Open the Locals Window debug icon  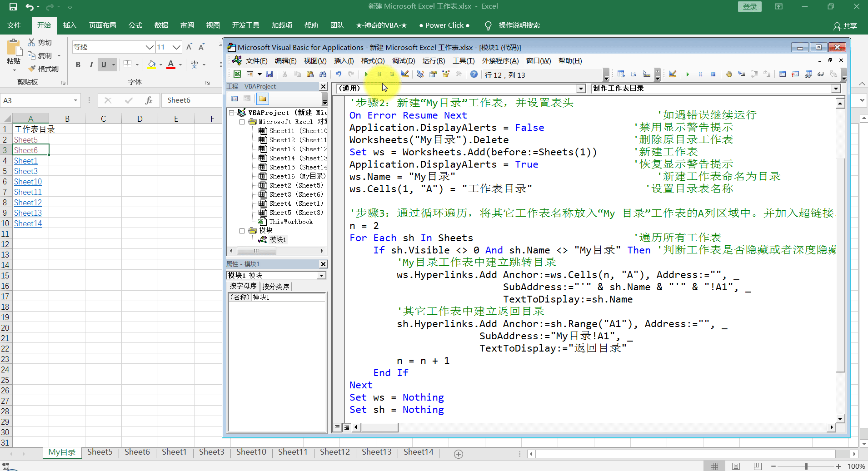[x=783, y=74]
